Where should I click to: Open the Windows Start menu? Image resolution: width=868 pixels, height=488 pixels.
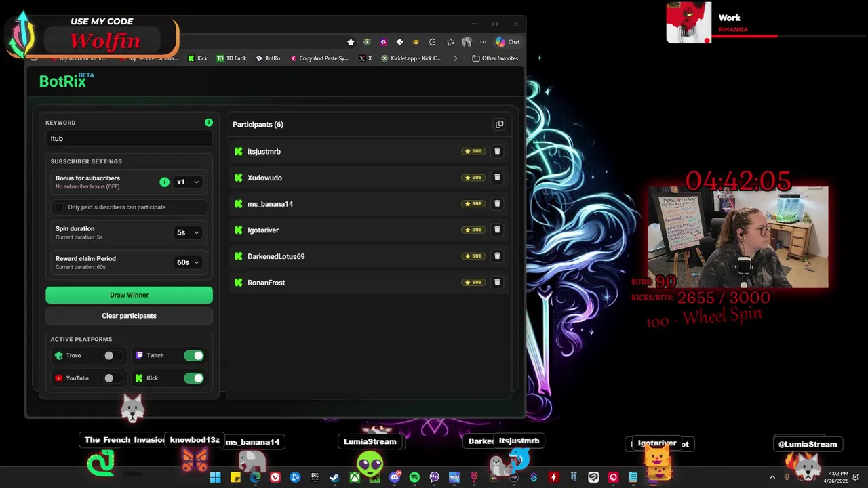[215, 477]
